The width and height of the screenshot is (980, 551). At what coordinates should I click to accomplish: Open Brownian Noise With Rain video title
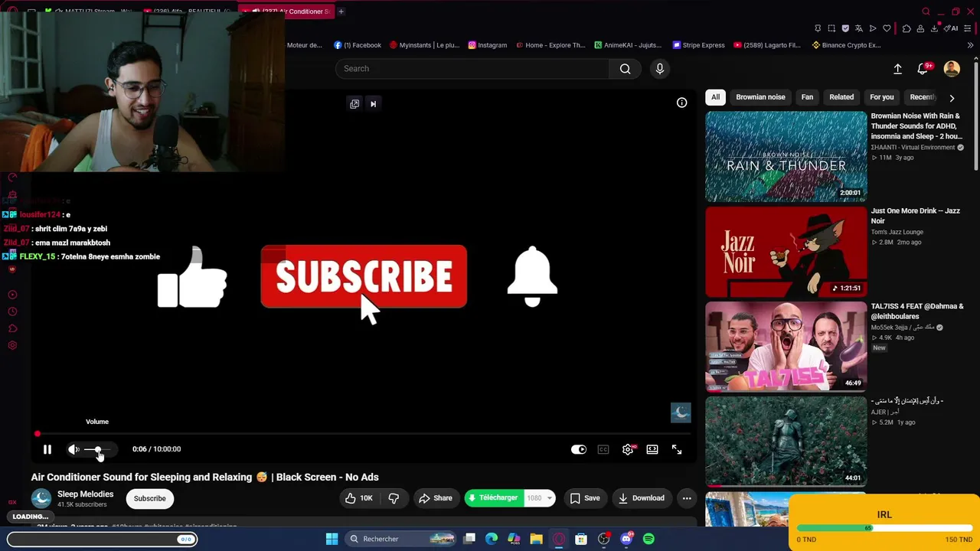[916, 126]
